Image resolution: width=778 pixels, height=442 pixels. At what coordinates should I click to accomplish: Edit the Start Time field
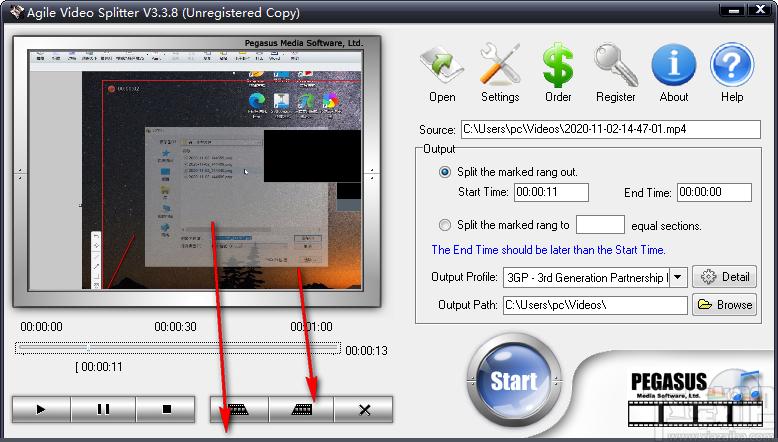[551, 192]
